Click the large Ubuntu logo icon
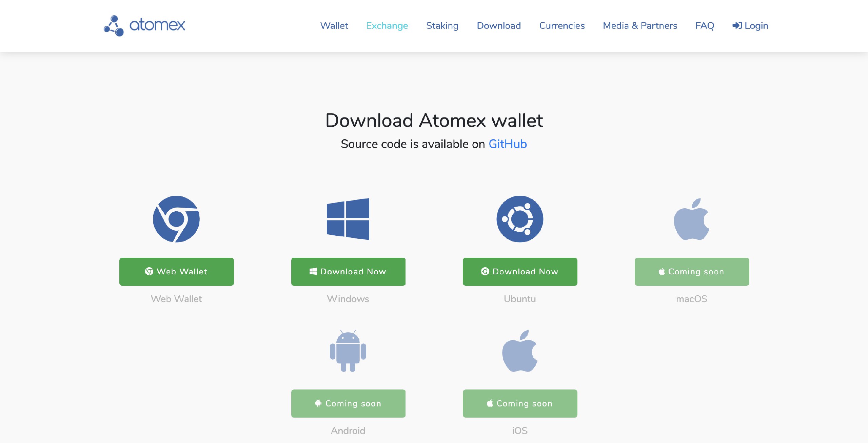The width and height of the screenshot is (868, 443). (x=520, y=219)
